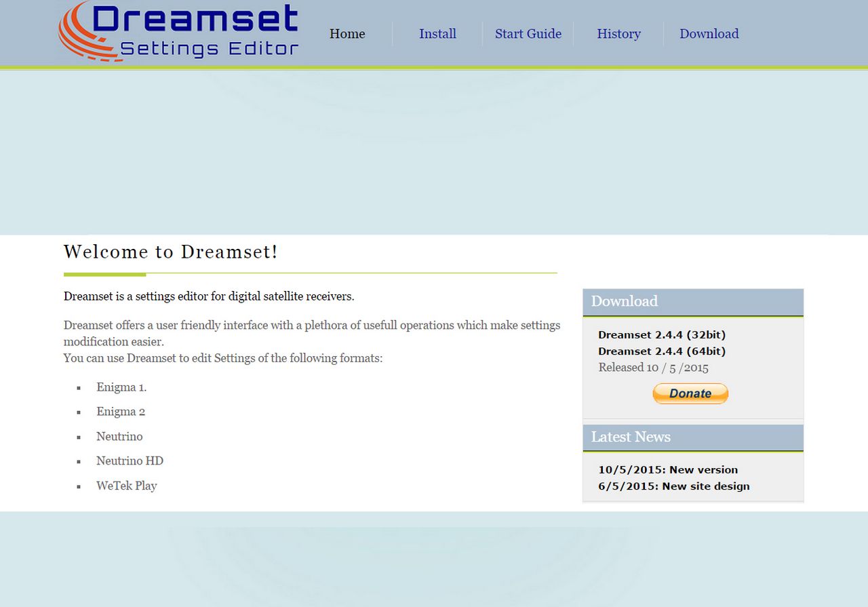868x607 pixels.
Task: Click the PayPal Donate button
Action: click(690, 393)
